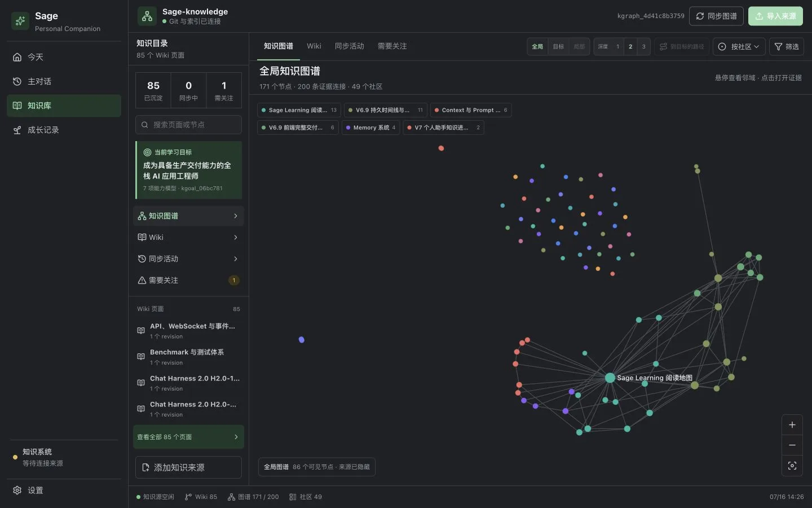The height and width of the screenshot is (508, 812).
Task: Switch graph scope to 局部
Action: pos(579,46)
